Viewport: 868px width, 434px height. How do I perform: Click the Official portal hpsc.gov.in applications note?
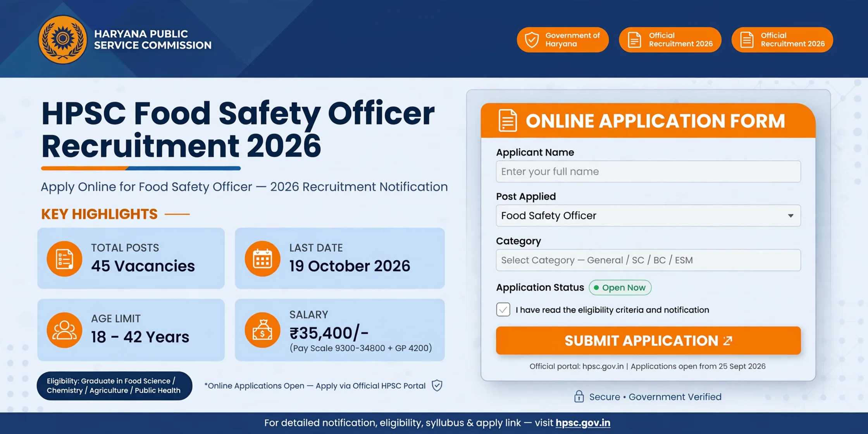[x=648, y=366]
